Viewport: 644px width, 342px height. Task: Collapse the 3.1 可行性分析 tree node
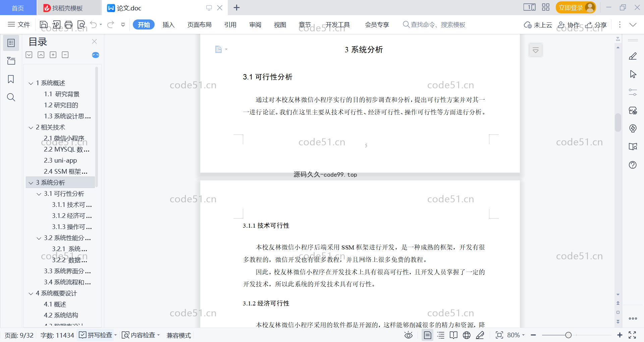click(39, 194)
